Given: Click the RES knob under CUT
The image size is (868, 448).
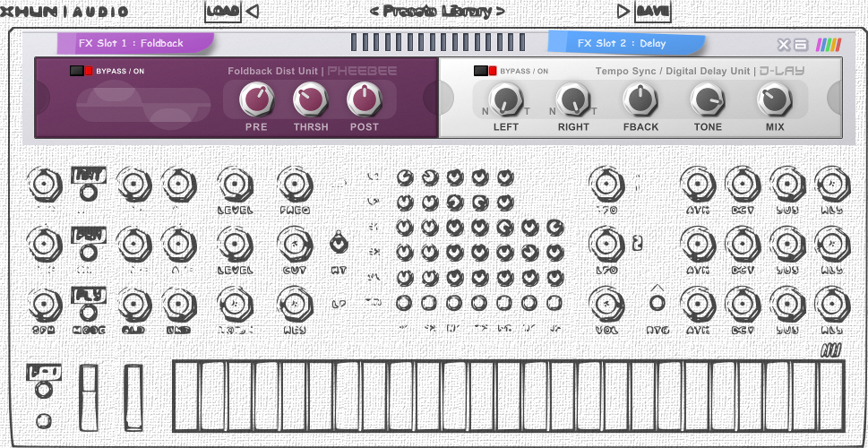Looking at the screenshot, I should point(295,304).
